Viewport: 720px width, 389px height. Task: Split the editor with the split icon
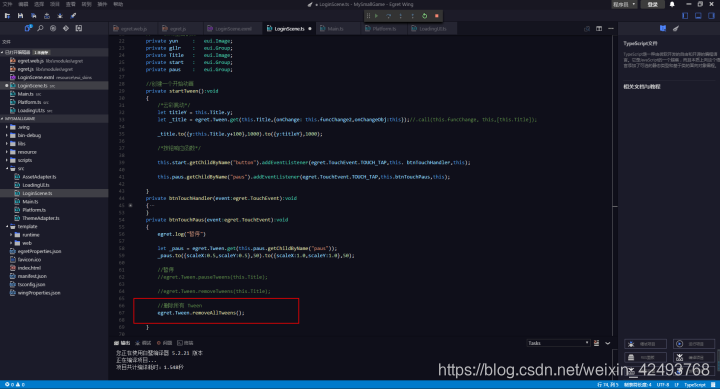click(x=599, y=28)
